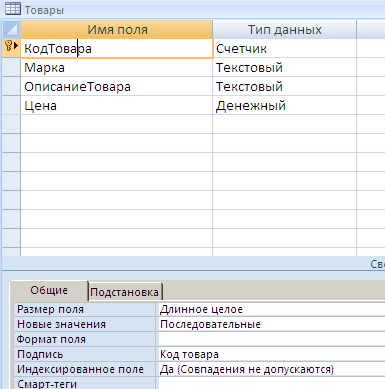Viewport: 385px width, 389px height.
Task: Click the Товары table title text
Action: pyautogui.click(x=44, y=10)
